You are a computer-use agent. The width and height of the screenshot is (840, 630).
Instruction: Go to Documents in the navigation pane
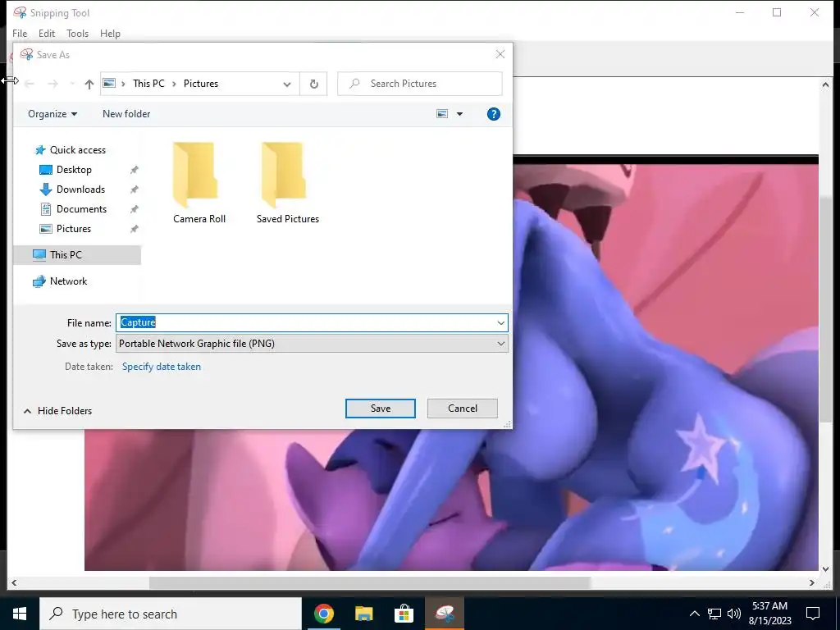point(81,209)
